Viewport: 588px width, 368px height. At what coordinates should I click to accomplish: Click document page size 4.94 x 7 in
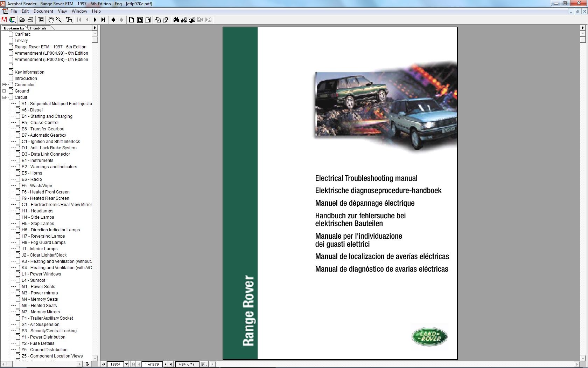(x=187, y=364)
